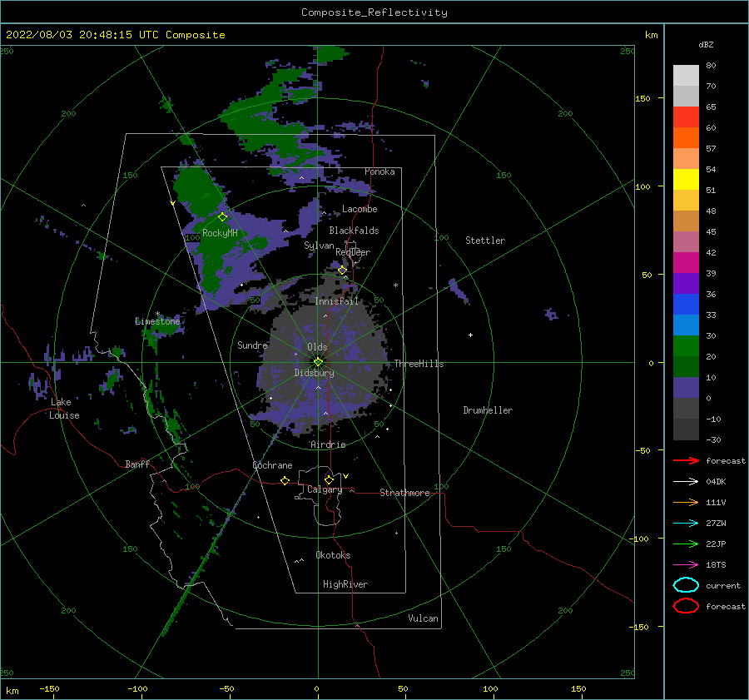Click the dBZ legend heading
Screen dimensions: 749x700
coord(706,44)
